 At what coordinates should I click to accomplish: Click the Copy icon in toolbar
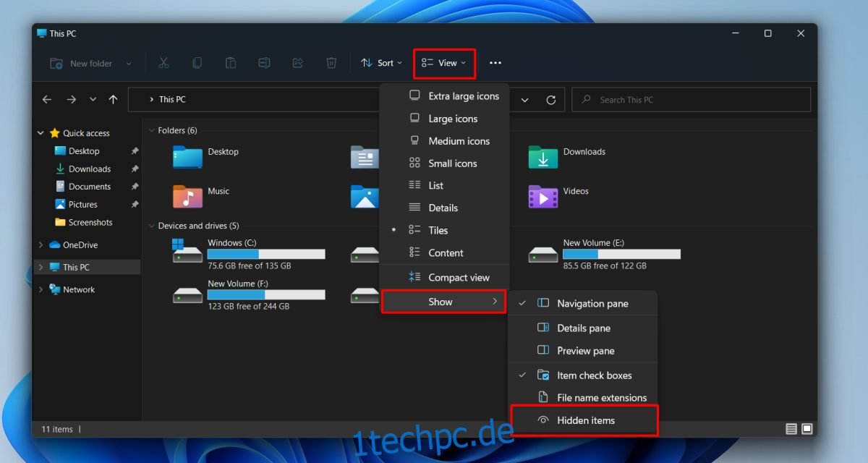pos(197,63)
